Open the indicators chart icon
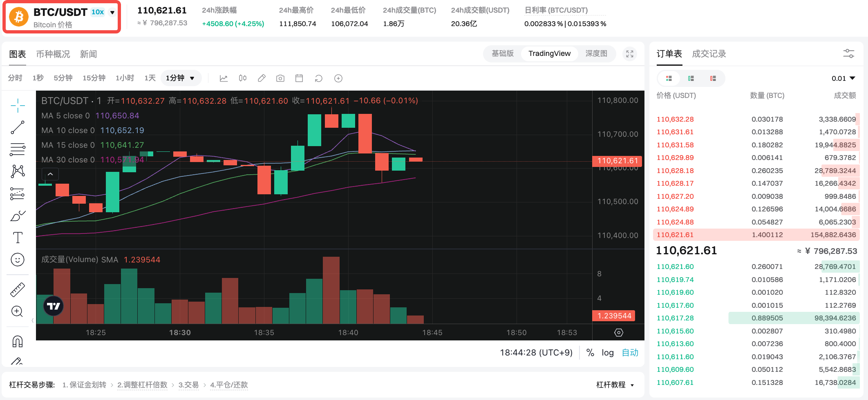 pyautogui.click(x=224, y=78)
